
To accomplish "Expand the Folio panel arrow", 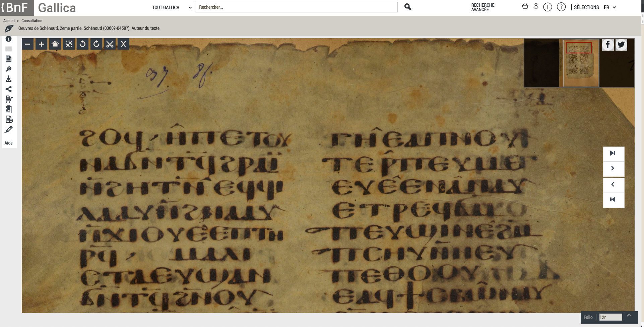I will click(629, 316).
